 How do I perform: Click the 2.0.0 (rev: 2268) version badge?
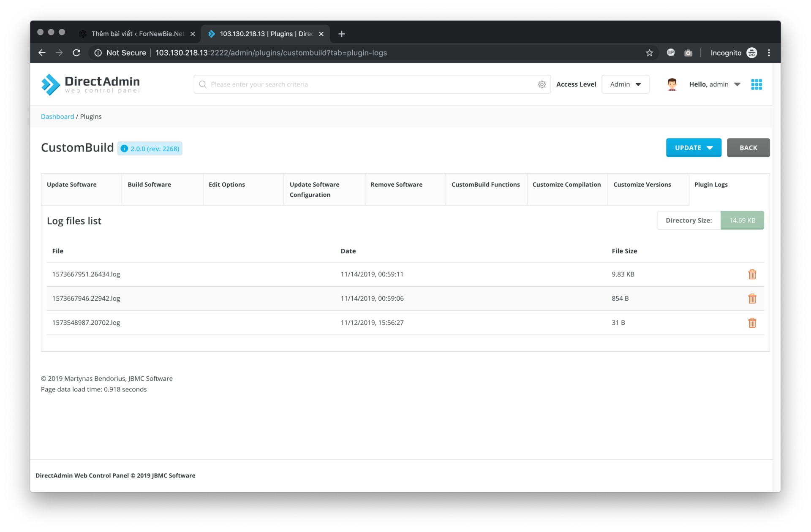[150, 149]
